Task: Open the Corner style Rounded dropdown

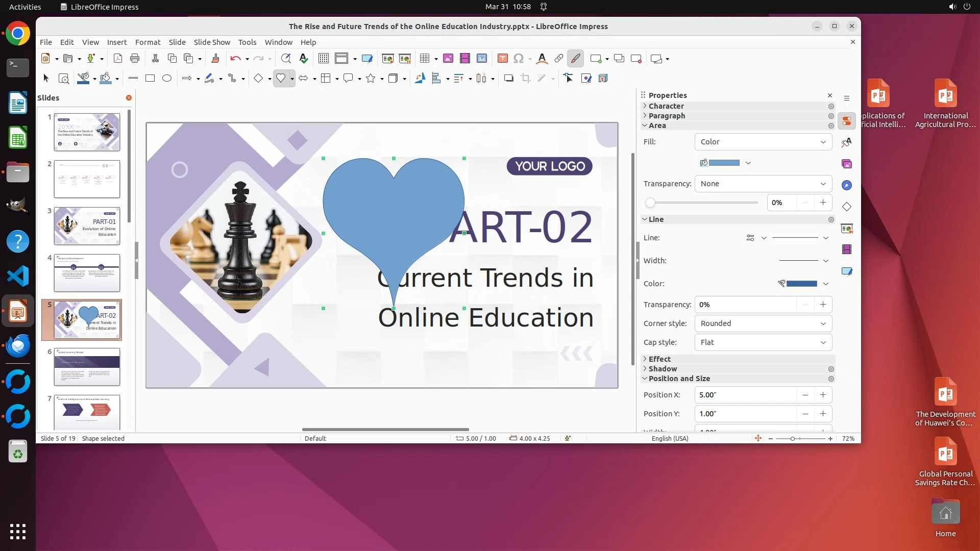Action: point(763,323)
